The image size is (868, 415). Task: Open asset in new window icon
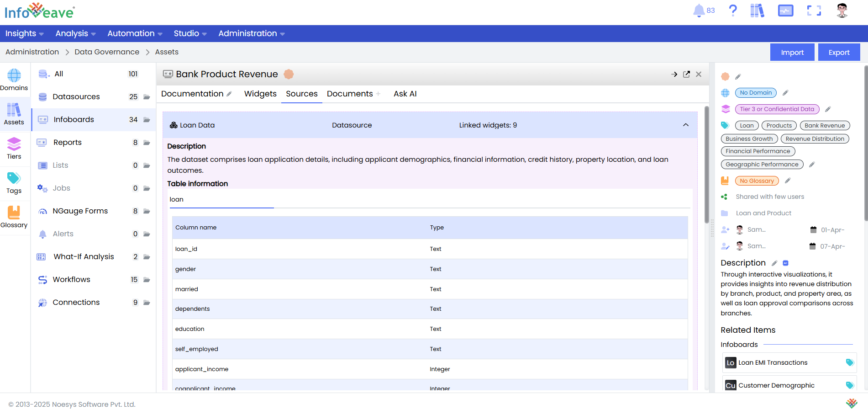coord(686,74)
